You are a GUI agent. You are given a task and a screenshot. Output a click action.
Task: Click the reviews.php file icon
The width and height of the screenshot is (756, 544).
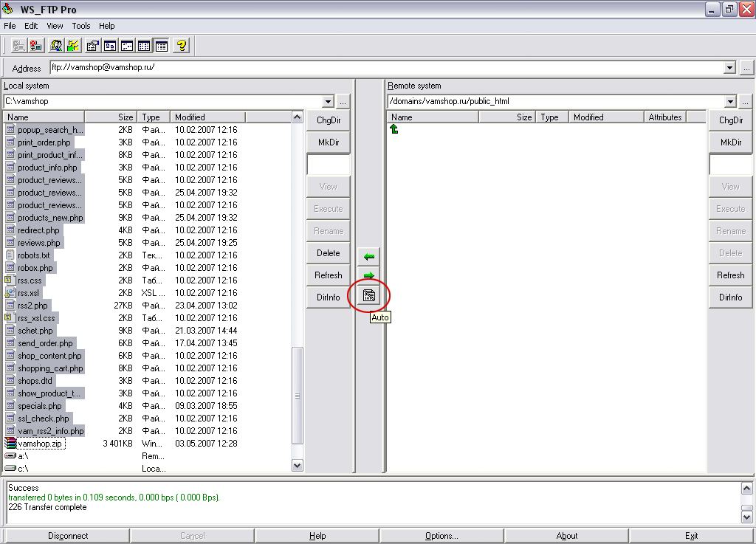[x=10, y=242]
